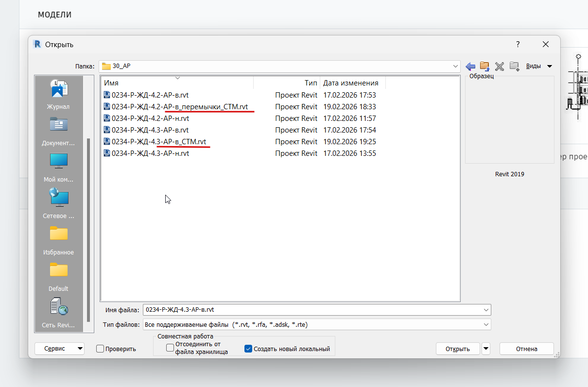This screenshot has height=387, width=588.
Task: Open the Документы place icon
Action: (59, 124)
